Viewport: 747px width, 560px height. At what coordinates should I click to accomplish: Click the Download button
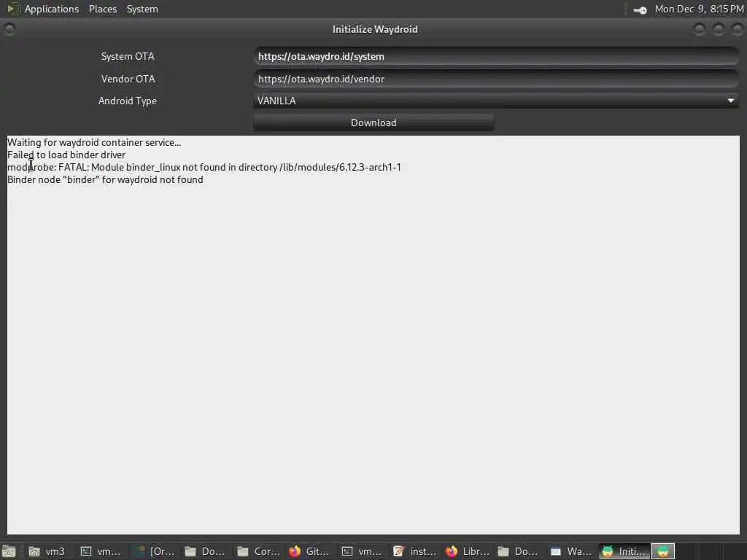pos(373,122)
